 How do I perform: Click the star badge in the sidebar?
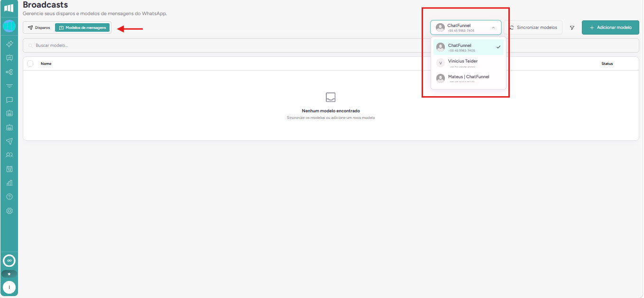pyautogui.click(x=9, y=274)
